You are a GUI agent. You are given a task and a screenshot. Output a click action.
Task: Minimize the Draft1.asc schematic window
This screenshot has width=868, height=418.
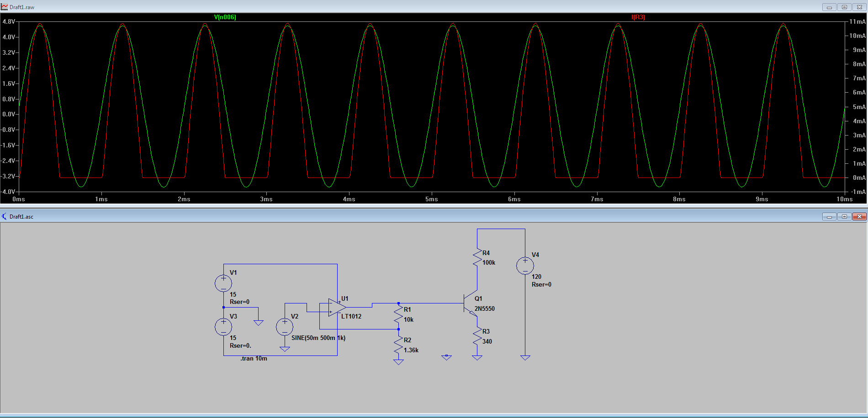829,216
